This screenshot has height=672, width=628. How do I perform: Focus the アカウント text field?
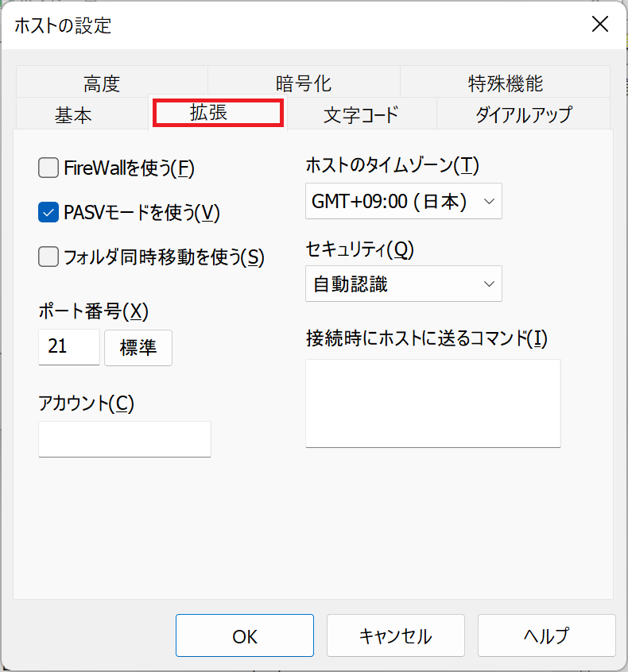click(x=124, y=439)
